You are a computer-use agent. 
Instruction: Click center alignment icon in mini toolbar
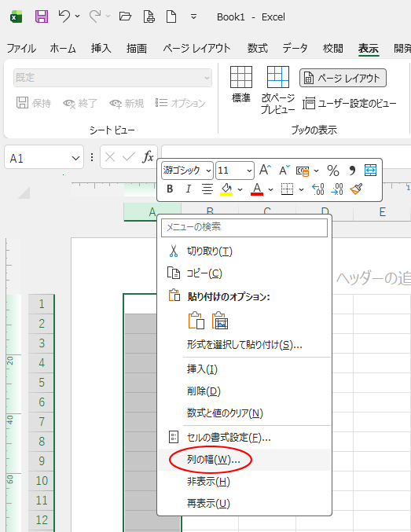coord(207,189)
